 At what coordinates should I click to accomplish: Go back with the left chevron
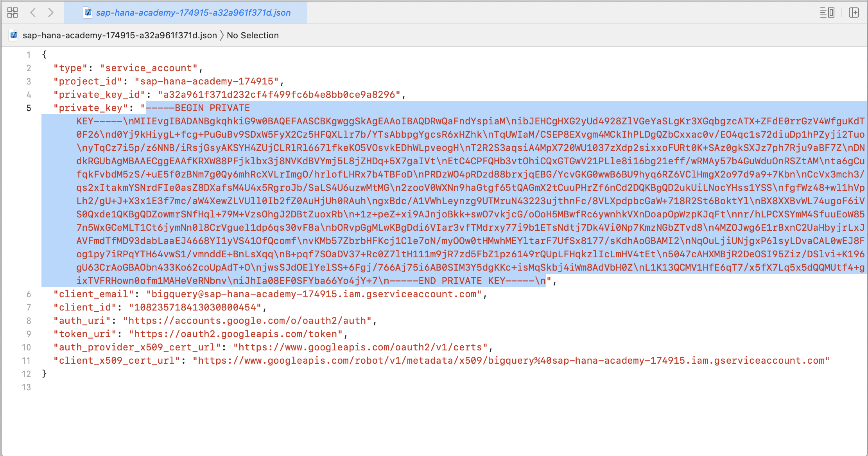[33, 13]
